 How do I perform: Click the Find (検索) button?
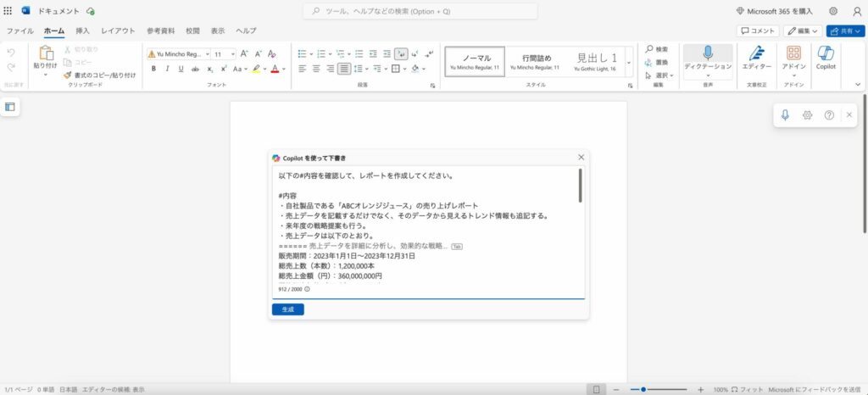657,49
